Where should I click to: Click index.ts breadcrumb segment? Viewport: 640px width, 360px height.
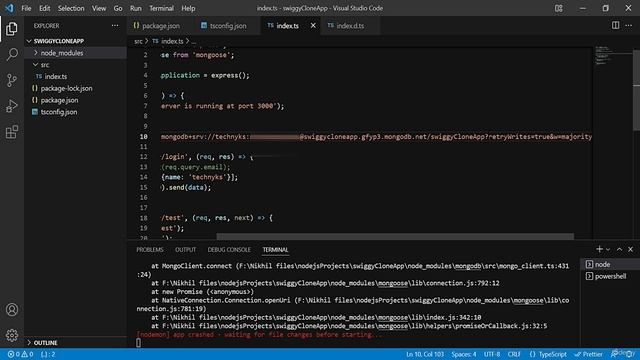pos(172,41)
